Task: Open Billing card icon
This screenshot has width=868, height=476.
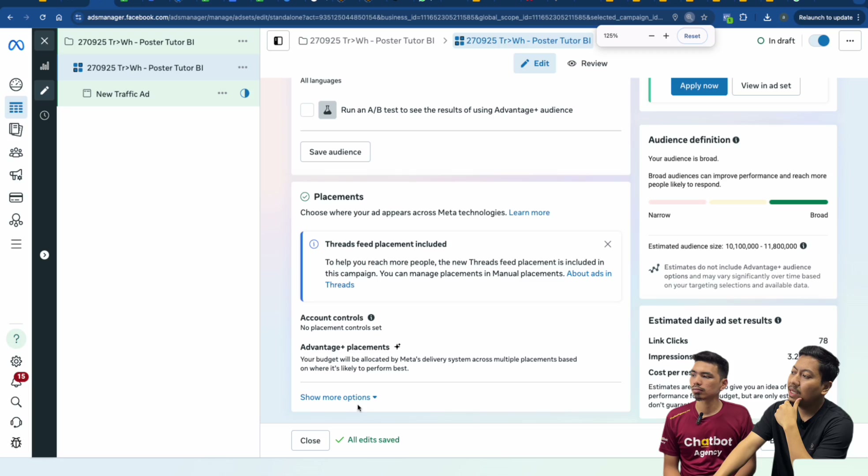Action: 16,197
